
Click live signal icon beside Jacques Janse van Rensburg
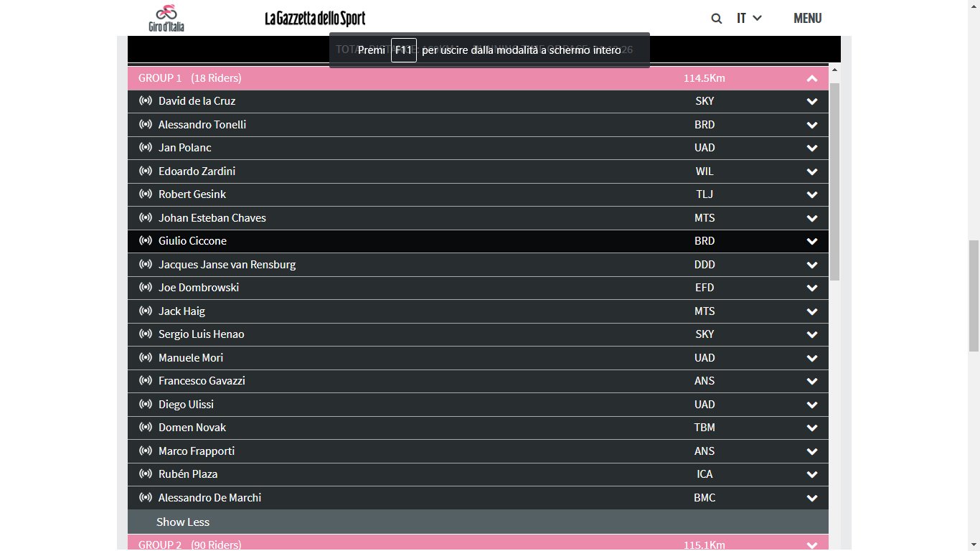point(146,264)
